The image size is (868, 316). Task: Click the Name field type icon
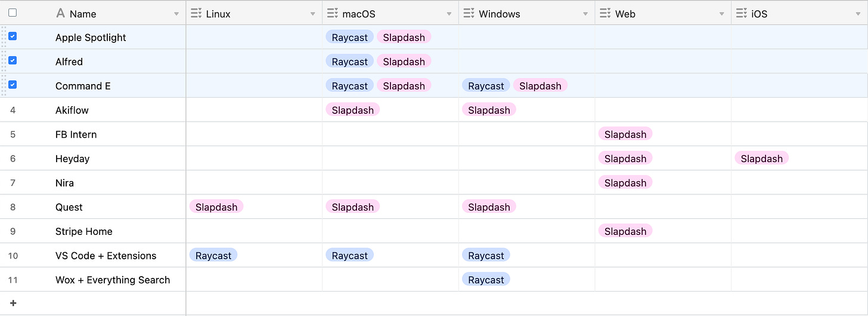[60, 13]
